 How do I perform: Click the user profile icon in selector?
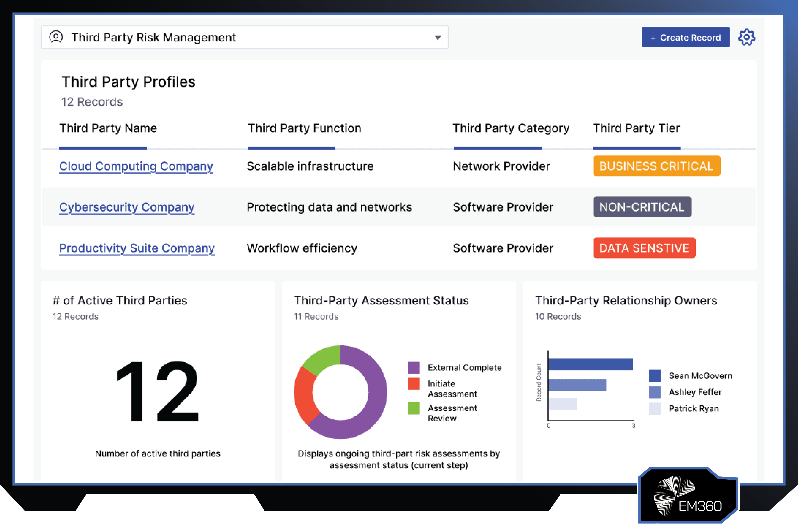coord(56,37)
